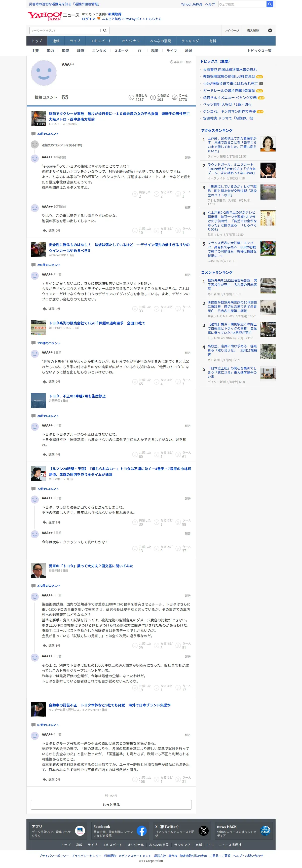Click 返信 2件 arrow under 世界のトヨタ comment
This screenshot has height=868, width=302.
pos(45,382)
